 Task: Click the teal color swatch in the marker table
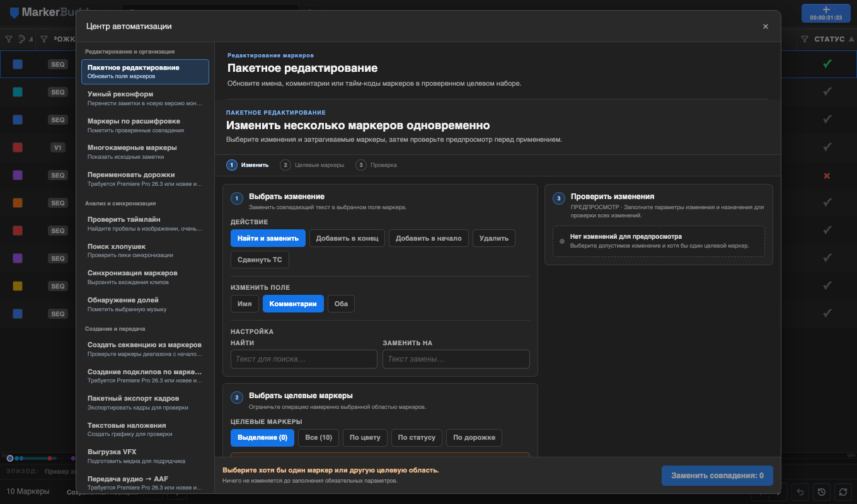tap(18, 92)
